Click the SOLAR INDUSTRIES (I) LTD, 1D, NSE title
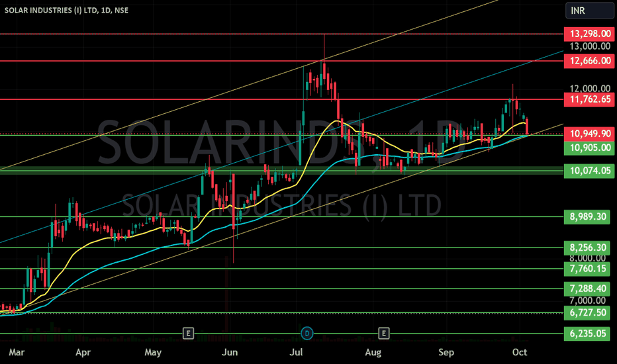The height and width of the screenshot is (364, 617). (66, 10)
